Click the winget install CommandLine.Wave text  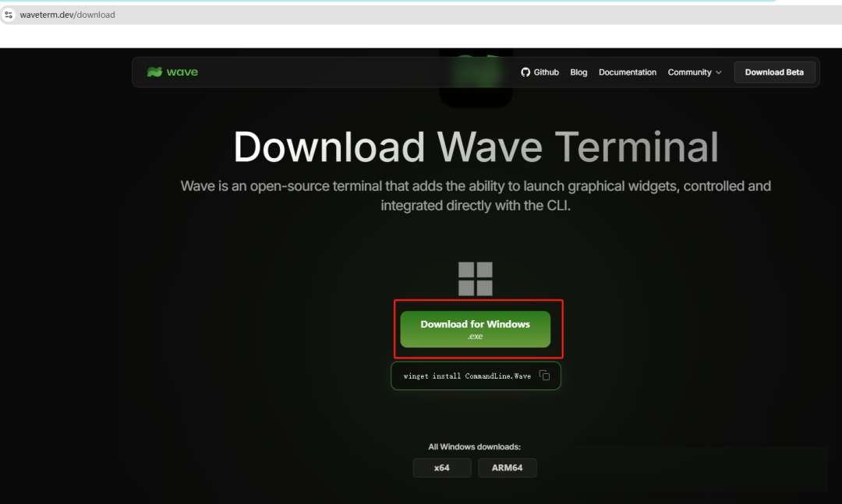[467, 376]
